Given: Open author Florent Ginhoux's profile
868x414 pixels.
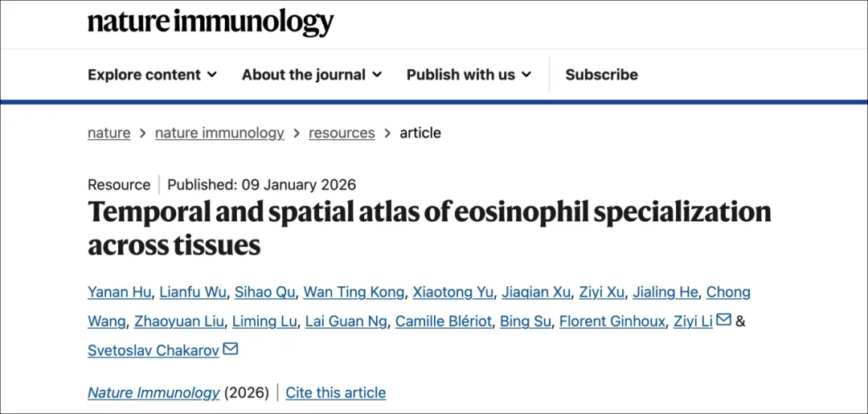Looking at the screenshot, I should (612, 322).
